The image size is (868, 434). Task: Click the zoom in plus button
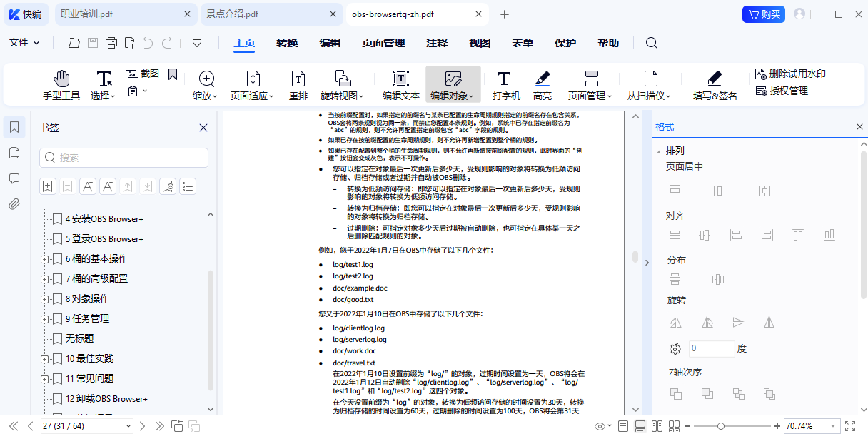[777, 426]
